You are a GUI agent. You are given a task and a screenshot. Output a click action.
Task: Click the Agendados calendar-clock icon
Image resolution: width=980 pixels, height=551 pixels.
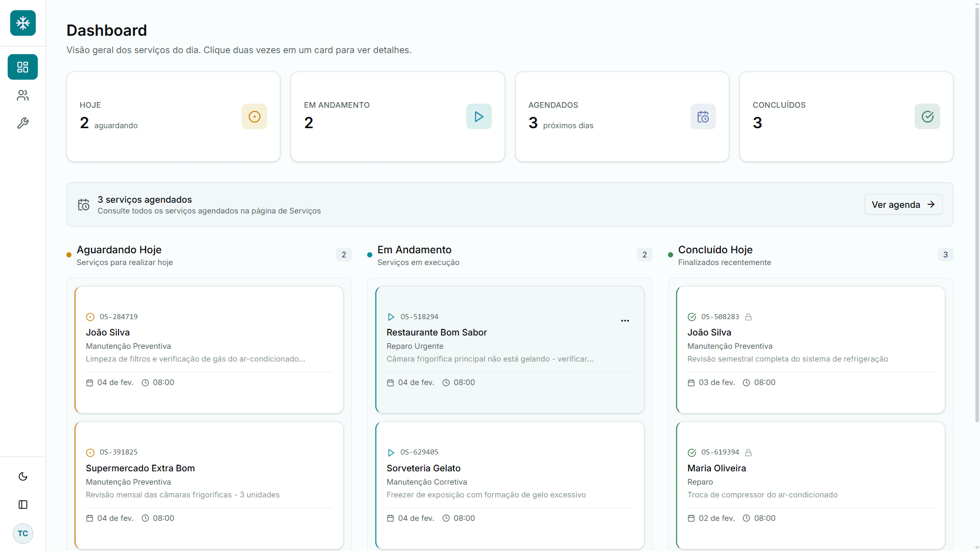(x=703, y=116)
